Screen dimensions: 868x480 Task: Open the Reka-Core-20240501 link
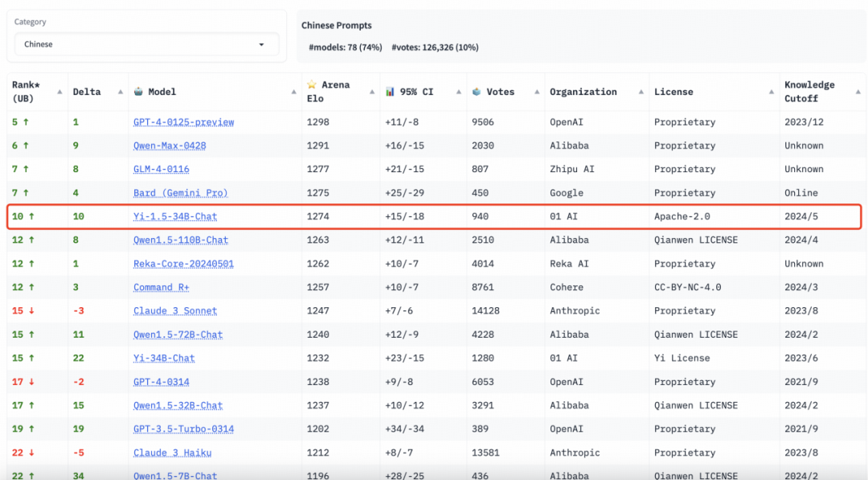(183, 264)
